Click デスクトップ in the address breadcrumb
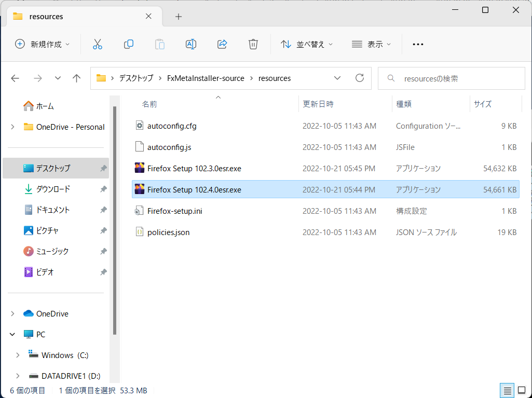This screenshot has height=398, width=532. coord(136,78)
